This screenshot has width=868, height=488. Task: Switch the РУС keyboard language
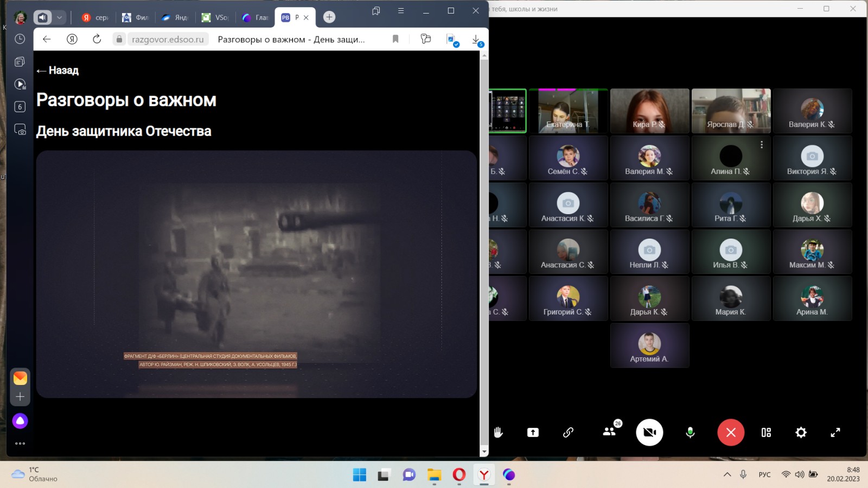764,474
